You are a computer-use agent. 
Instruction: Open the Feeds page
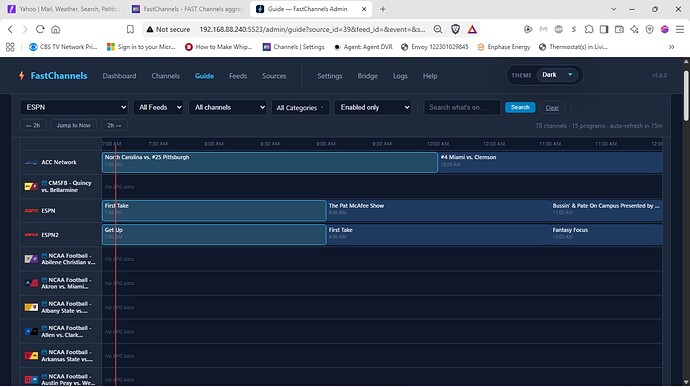(x=238, y=76)
